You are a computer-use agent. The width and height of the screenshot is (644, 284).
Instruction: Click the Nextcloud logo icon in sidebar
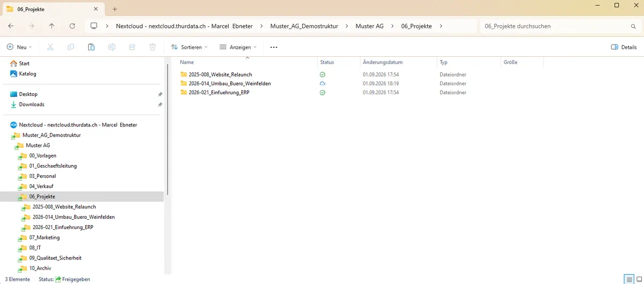click(x=13, y=125)
